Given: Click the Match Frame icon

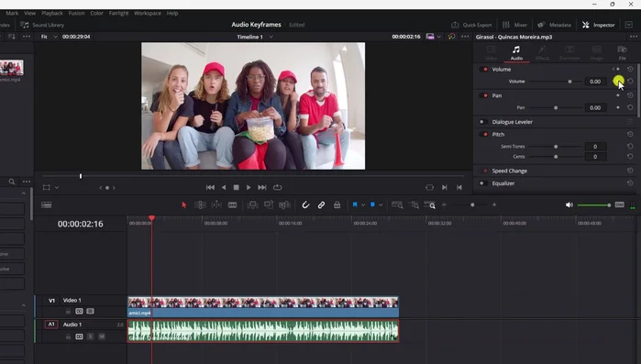Looking at the screenshot, I should coord(429,188).
